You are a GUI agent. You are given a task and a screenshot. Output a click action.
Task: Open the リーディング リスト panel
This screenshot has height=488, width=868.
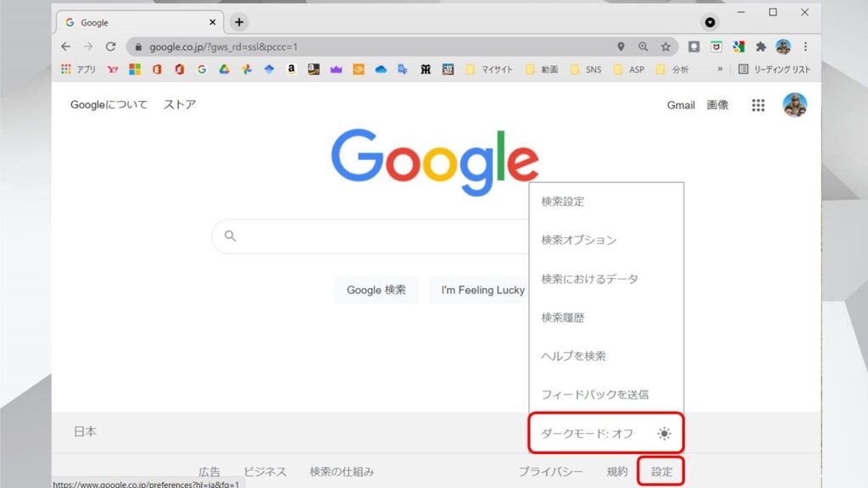pos(774,69)
